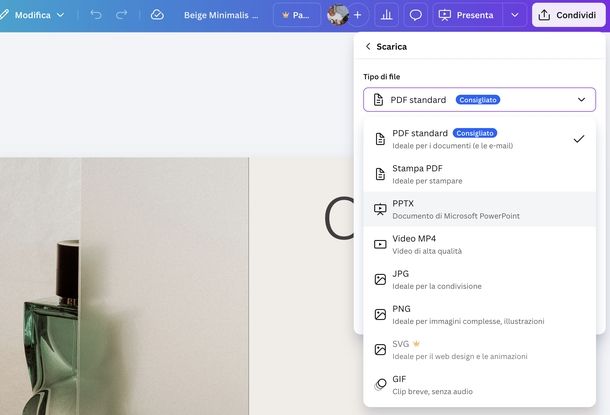Choose Video MP4 format
Viewport: 610px width, 415px height.
coord(479,244)
